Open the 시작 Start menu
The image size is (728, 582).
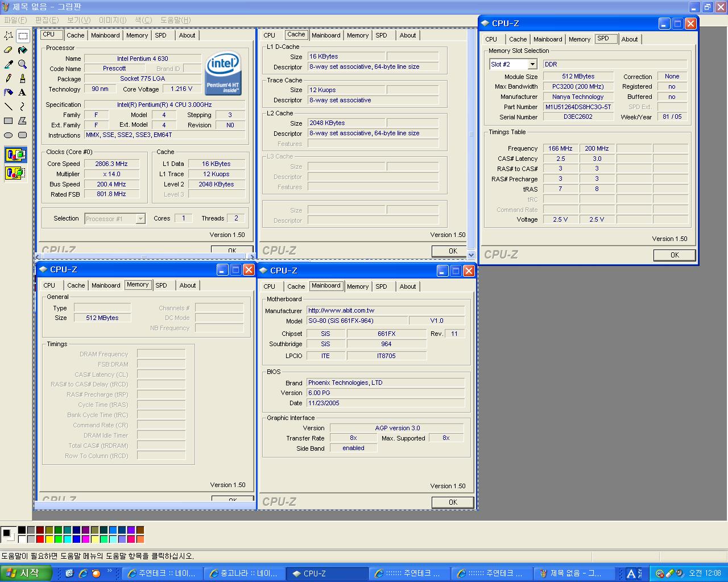26,573
